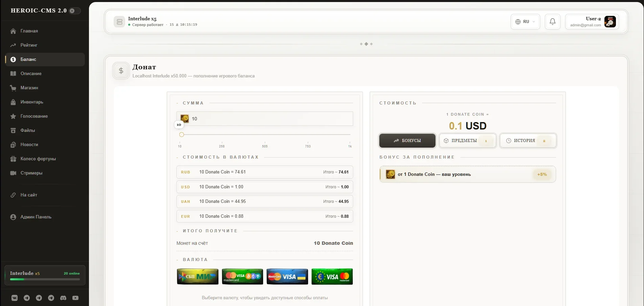The height and width of the screenshot is (306, 644).
Task: Open the YouTube social link icon
Action: click(75, 298)
